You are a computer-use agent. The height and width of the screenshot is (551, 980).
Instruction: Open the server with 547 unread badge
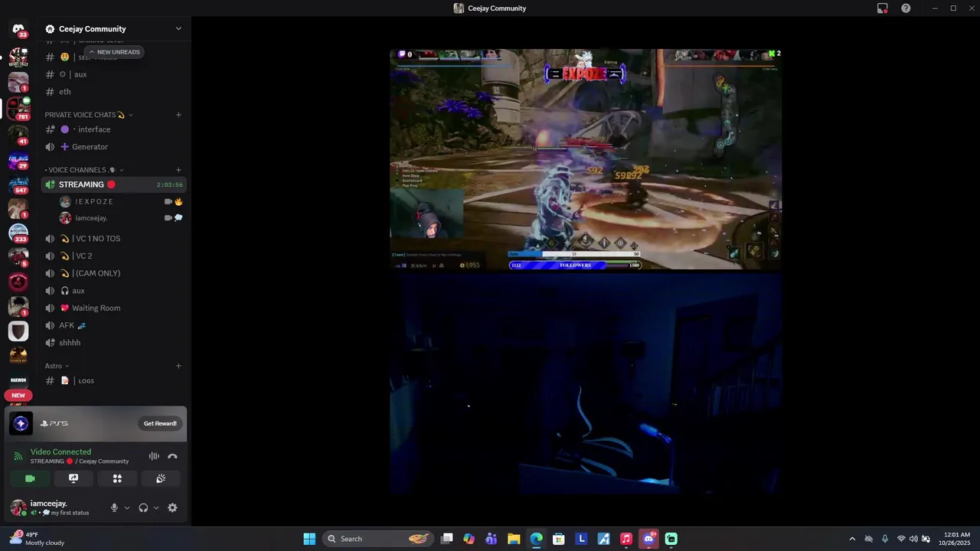(x=18, y=184)
